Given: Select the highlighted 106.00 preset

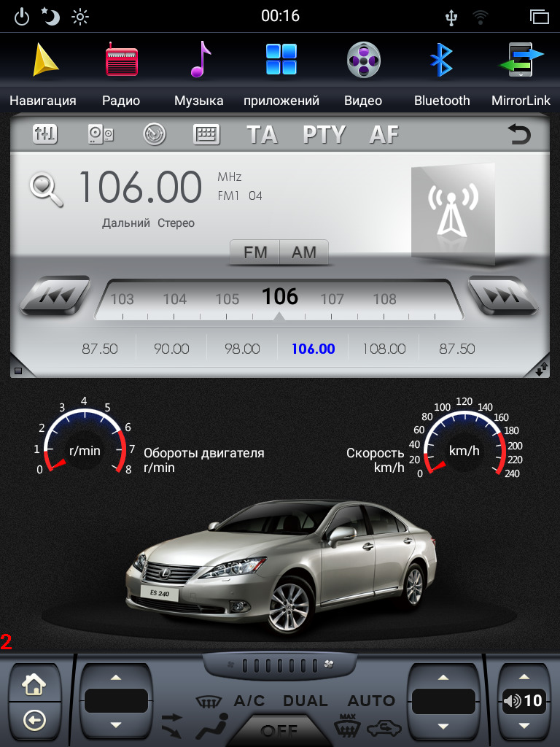Looking at the screenshot, I should pos(313,349).
